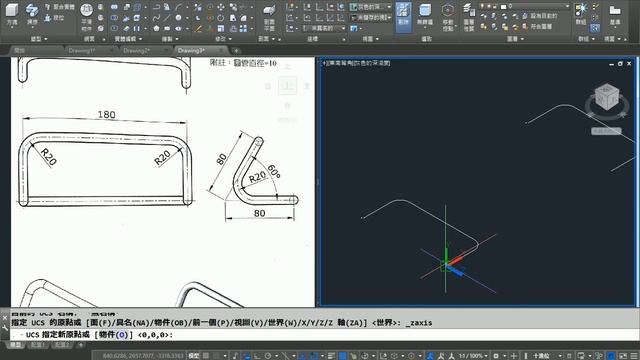Image resolution: width=640 pixels, height=360 pixels.
Task: Toggle object snap in status bar
Action: [313, 356]
